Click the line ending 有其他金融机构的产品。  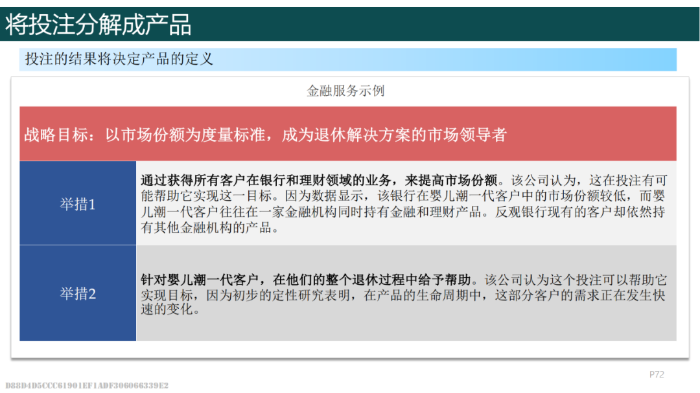coord(210,227)
